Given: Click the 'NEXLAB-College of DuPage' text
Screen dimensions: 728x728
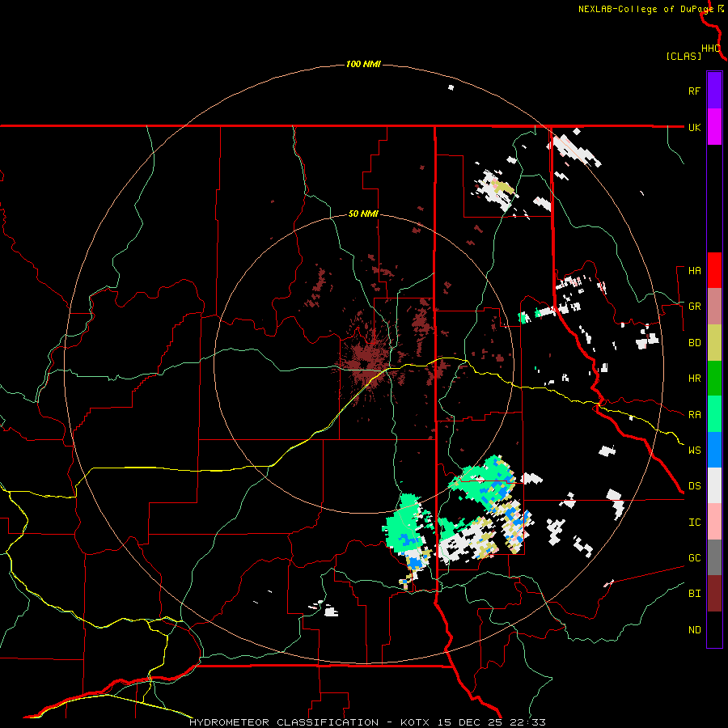Looking at the screenshot, I should pos(645,9).
